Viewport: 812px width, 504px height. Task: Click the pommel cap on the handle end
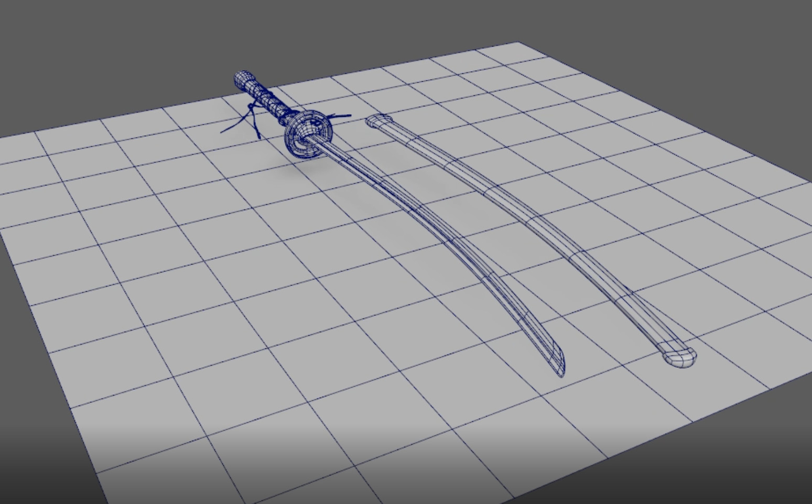[x=243, y=81]
